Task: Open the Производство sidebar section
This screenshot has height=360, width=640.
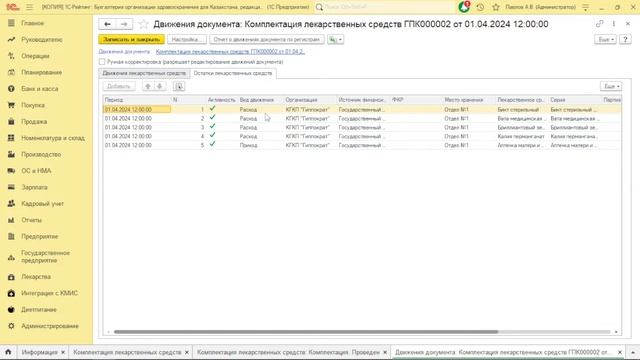Action: pyautogui.click(x=41, y=154)
